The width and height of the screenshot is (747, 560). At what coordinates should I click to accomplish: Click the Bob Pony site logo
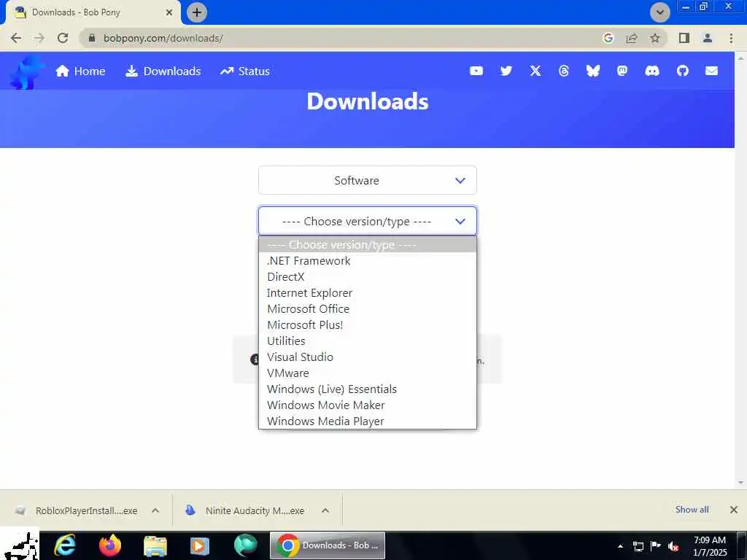(27, 72)
